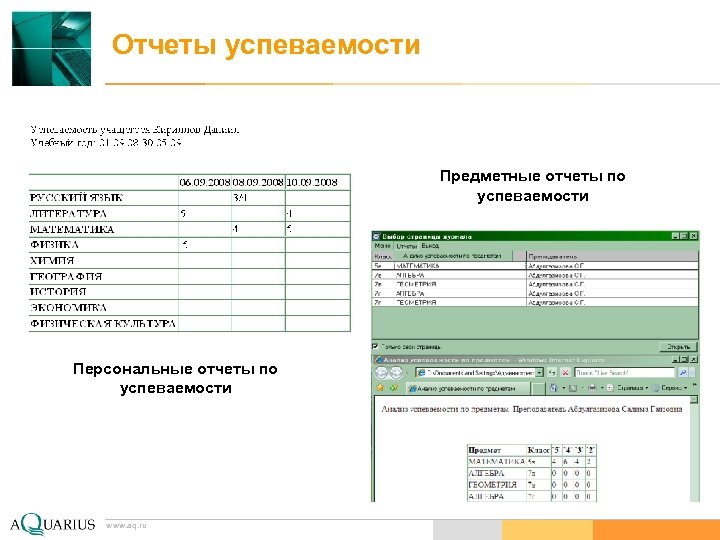Screen dimensions: 720x540
Task: Click the Выход menu item
Action: [430, 246]
